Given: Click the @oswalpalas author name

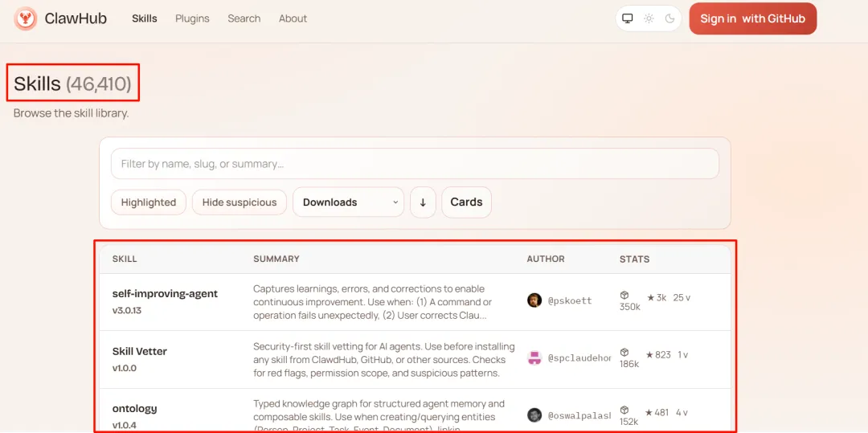Looking at the screenshot, I should pos(579,415).
